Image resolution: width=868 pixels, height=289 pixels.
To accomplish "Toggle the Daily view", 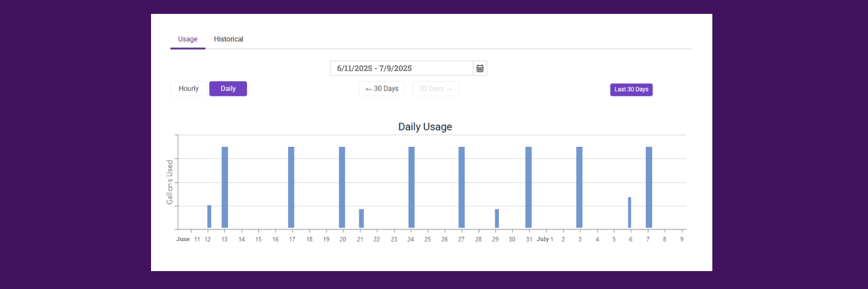I will coord(228,89).
